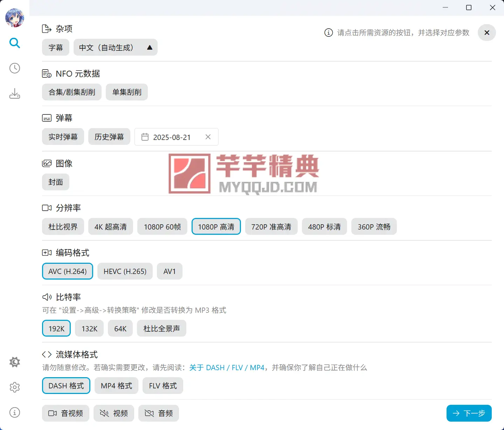Select 132K bitrate
The height and width of the screenshot is (430, 504).
point(89,328)
